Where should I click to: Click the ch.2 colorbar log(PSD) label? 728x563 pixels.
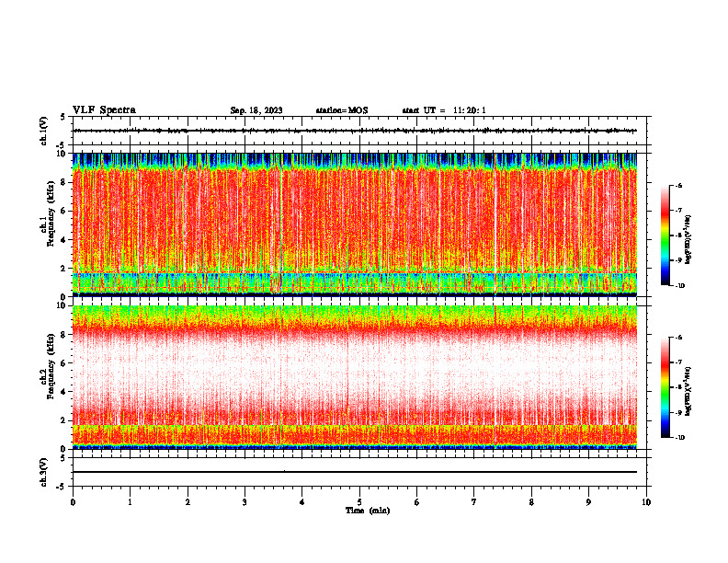pos(688,391)
